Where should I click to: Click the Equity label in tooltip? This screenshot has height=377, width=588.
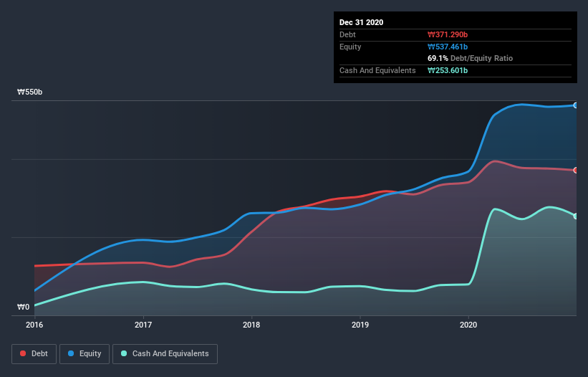click(350, 47)
